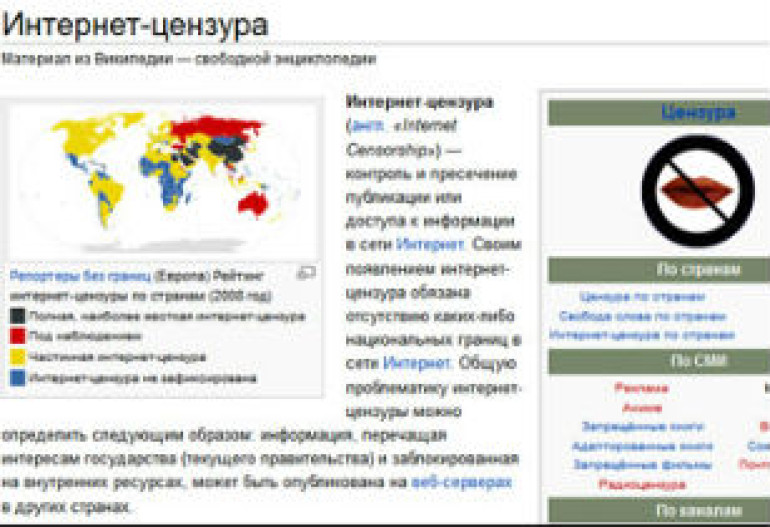Enlarge the map image via the enlarge icon
770x527 pixels.
(x=306, y=273)
